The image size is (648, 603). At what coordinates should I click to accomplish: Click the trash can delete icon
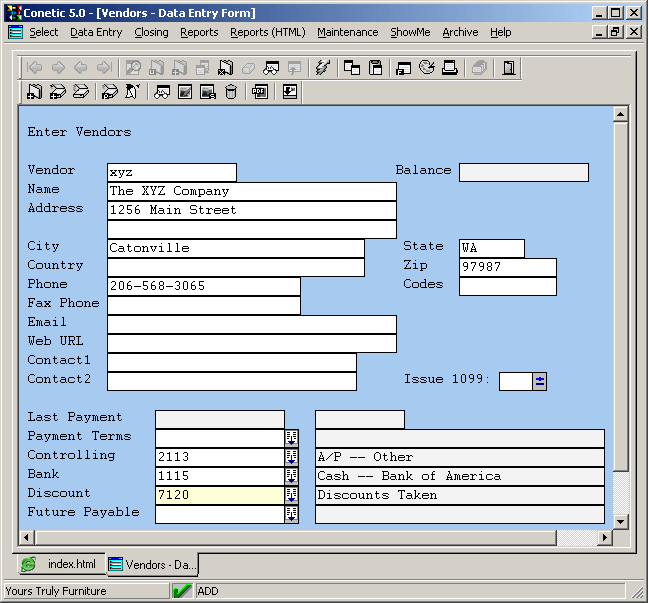(232, 92)
